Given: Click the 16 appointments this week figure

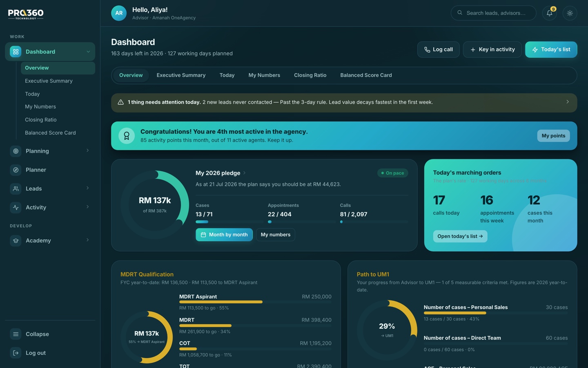Looking at the screenshot, I should pos(487,200).
